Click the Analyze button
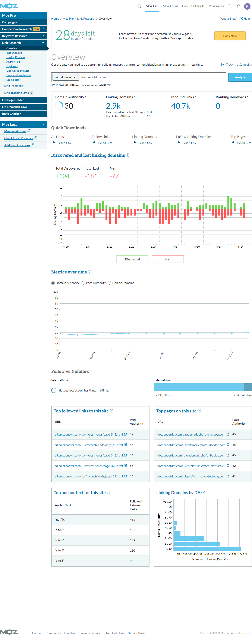 point(240,77)
